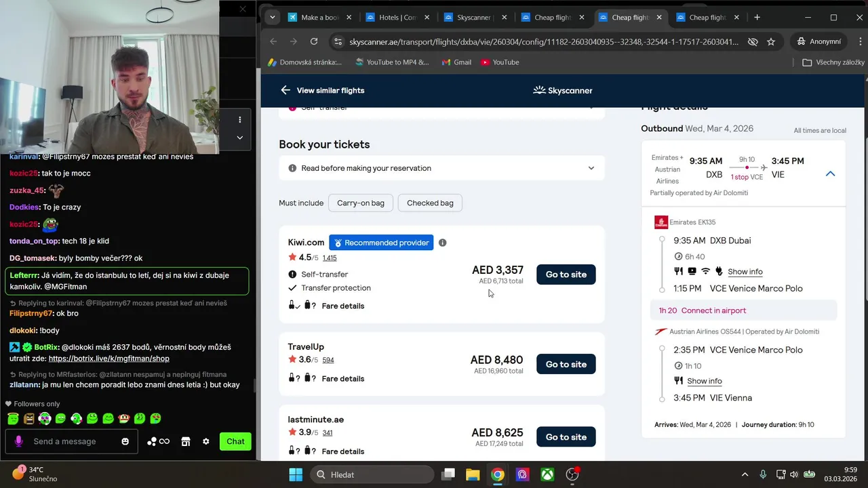
Task: Open Kiwi.com 1,415 reviews link
Action: pos(330,258)
